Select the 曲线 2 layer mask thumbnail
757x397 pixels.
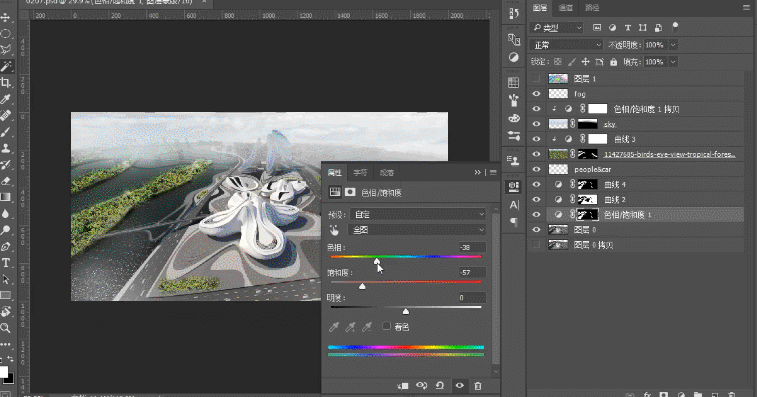[x=588, y=199]
